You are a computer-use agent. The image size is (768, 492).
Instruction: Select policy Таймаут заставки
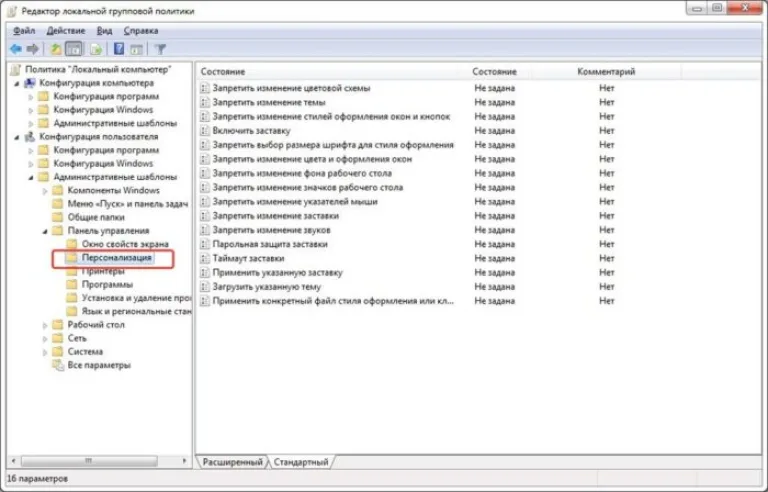point(248,258)
